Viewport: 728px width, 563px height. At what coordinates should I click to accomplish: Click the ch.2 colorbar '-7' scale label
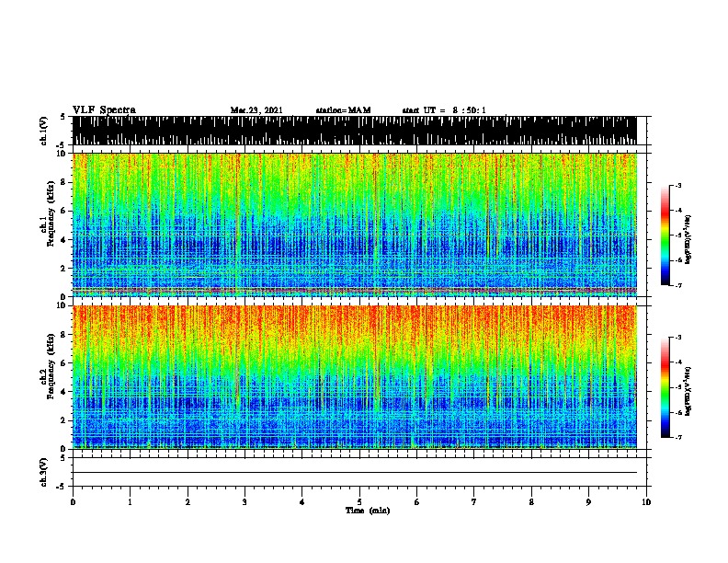(x=677, y=437)
